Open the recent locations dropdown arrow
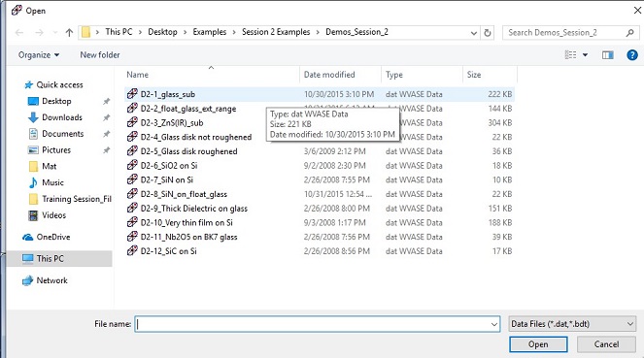 click(x=55, y=32)
